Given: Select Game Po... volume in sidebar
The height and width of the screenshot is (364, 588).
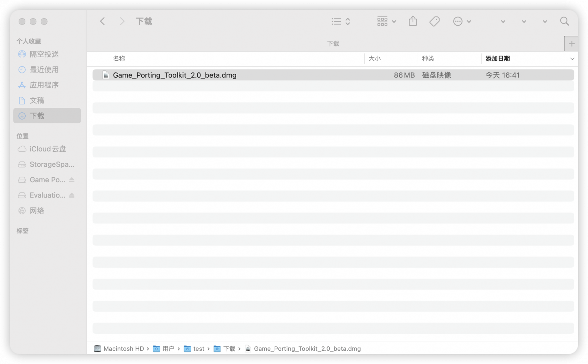Looking at the screenshot, I should pos(47,180).
